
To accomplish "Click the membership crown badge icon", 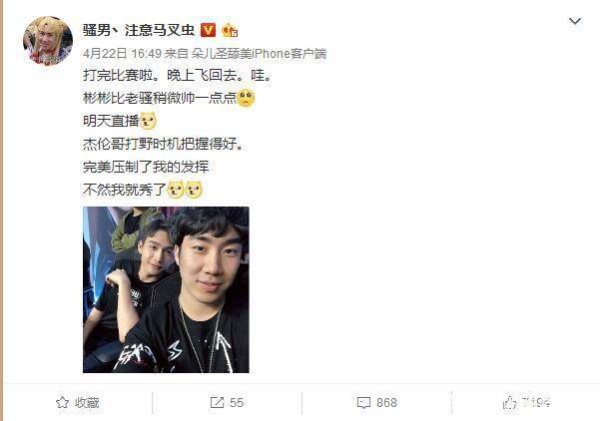I will pos(230,30).
